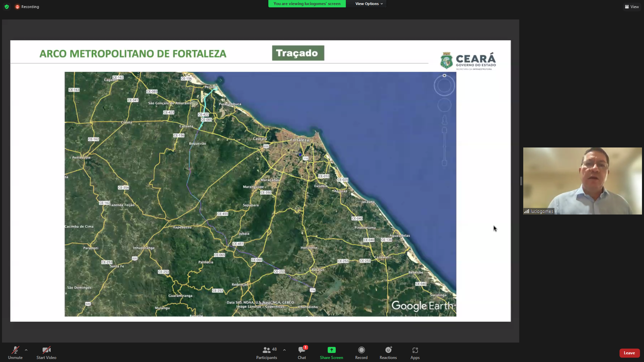Image resolution: width=644 pixels, height=362 pixels.
Task: Expand audio options arrow next to Unmute
Action: (x=26, y=350)
